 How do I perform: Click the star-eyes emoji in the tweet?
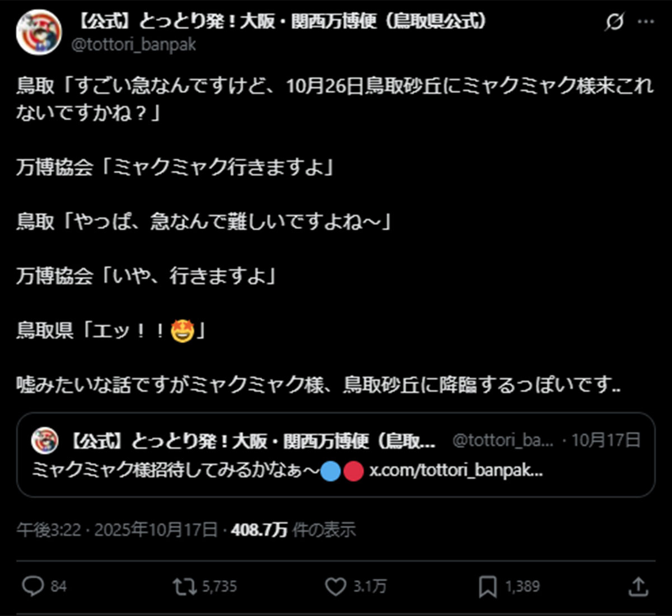(183, 331)
